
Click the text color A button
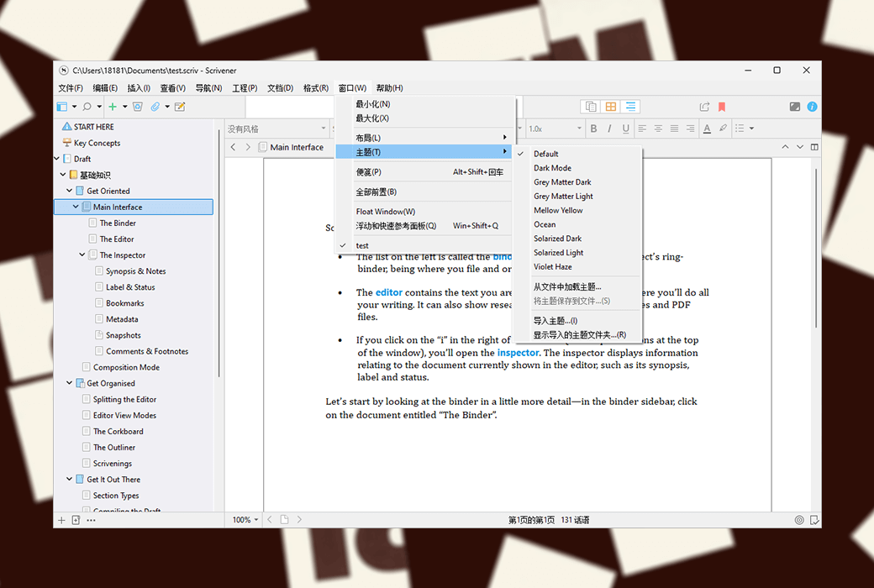click(x=707, y=129)
